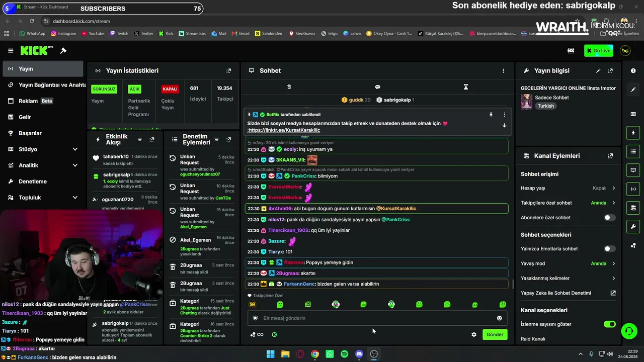This screenshot has width=644, height=362.
Task: Click the chat window icon in right rail
Action: (x=633, y=170)
